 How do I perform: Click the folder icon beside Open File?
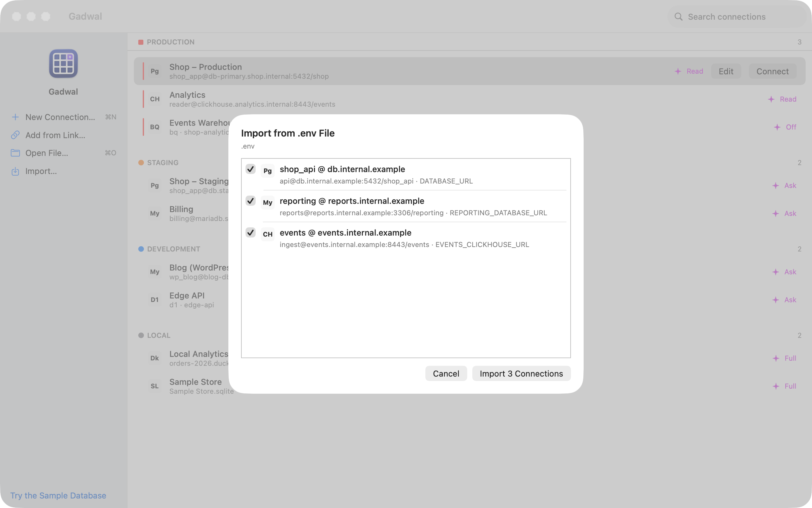(15, 153)
